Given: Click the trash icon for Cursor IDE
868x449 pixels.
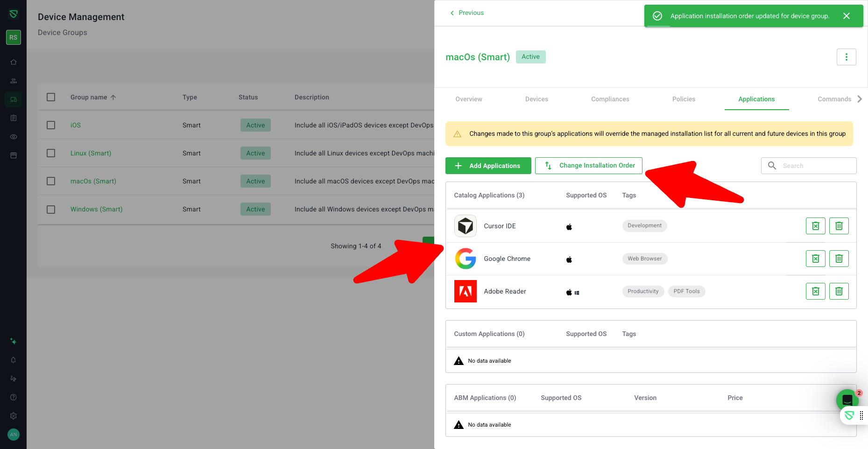Looking at the screenshot, I should coord(839,226).
